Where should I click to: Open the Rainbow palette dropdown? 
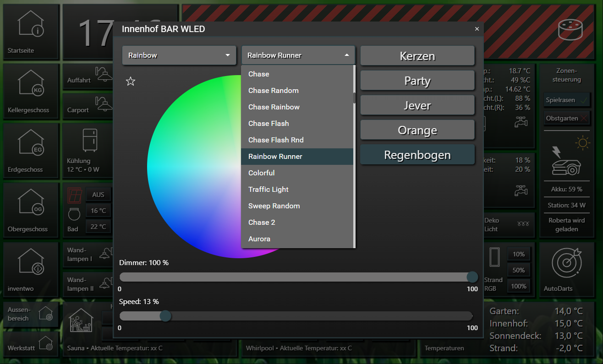click(x=179, y=55)
